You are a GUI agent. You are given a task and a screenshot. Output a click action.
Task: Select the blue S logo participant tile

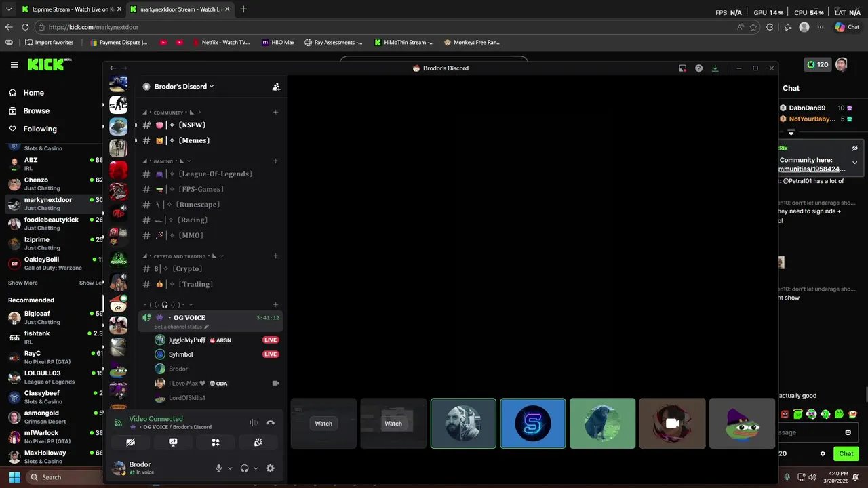point(533,423)
